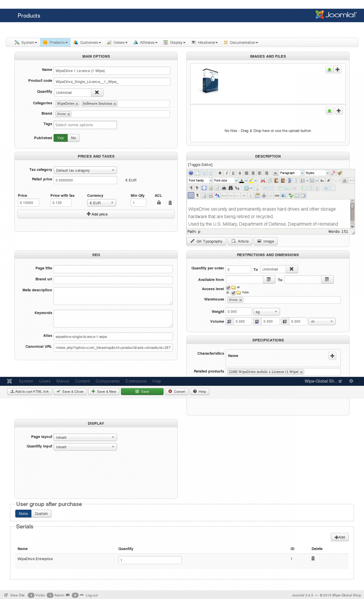Apply italic formatting in description editor
The width and height of the screenshot is (364, 599).
point(227,173)
